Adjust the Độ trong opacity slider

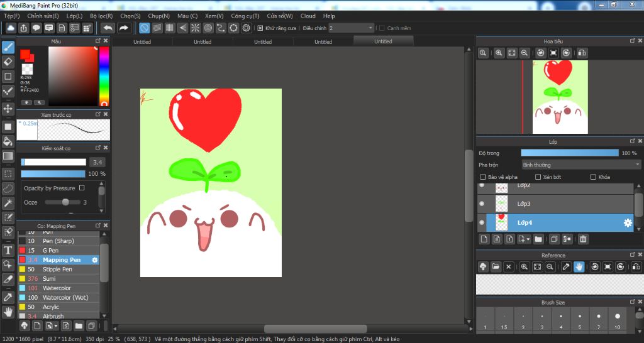pyautogui.click(x=570, y=153)
